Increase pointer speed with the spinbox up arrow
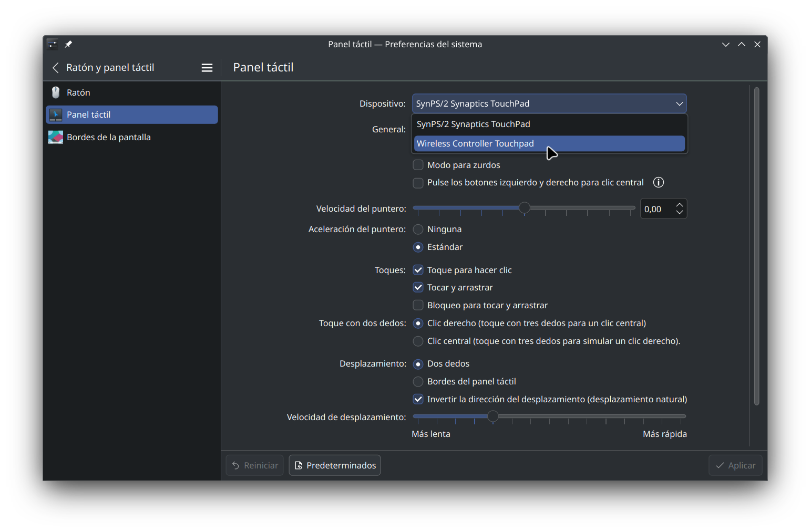This screenshot has width=811, height=532. point(680,205)
